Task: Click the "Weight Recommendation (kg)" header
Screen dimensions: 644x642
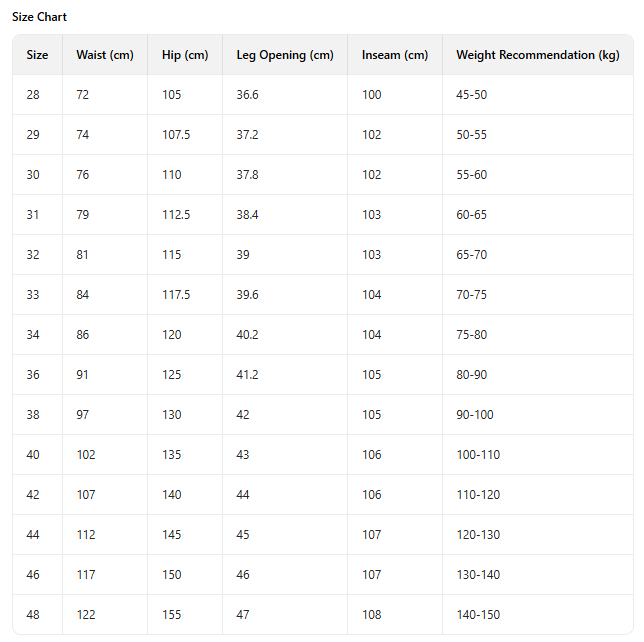Action: pyautogui.click(x=538, y=55)
